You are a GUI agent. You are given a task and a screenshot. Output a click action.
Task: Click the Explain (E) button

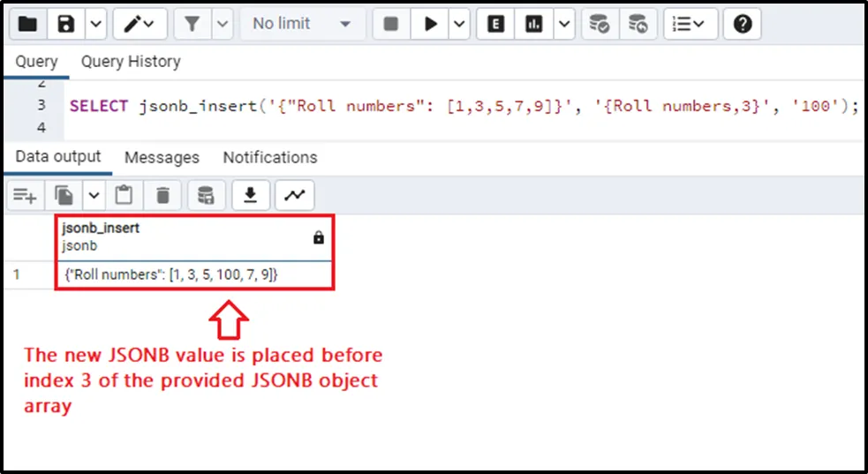coord(495,24)
